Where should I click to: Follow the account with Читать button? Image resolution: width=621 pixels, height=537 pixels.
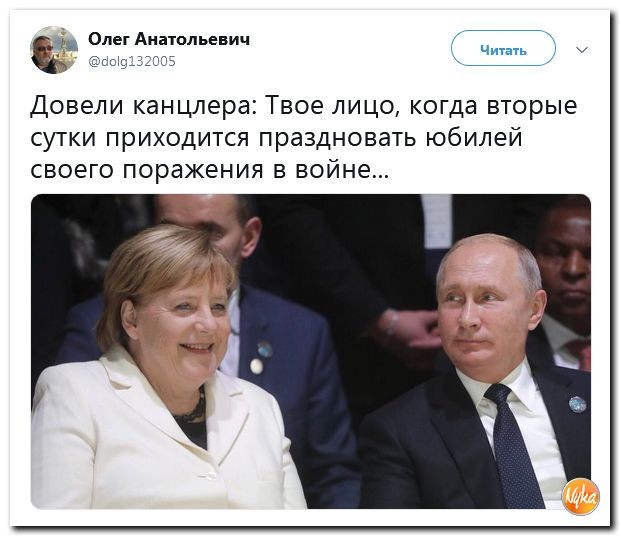pyautogui.click(x=503, y=48)
